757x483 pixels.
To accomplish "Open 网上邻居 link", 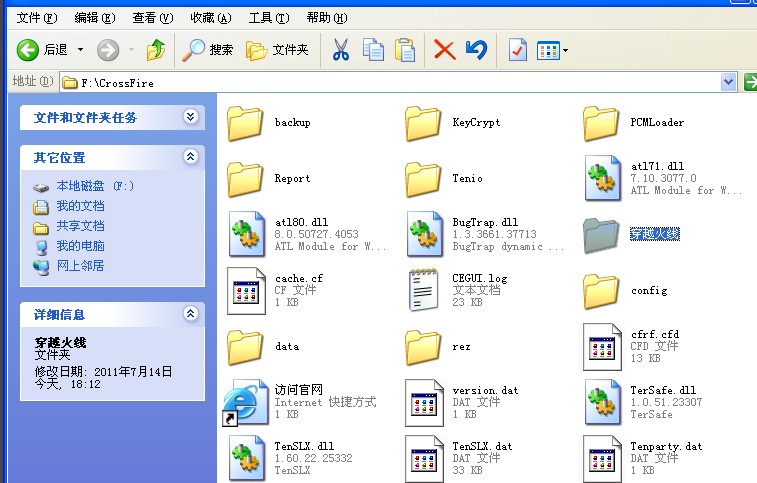I will (80, 266).
